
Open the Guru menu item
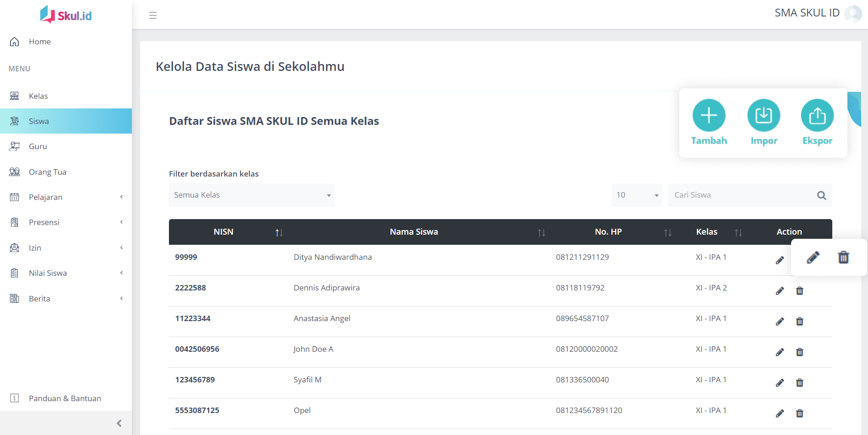pyautogui.click(x=38, y=146)
